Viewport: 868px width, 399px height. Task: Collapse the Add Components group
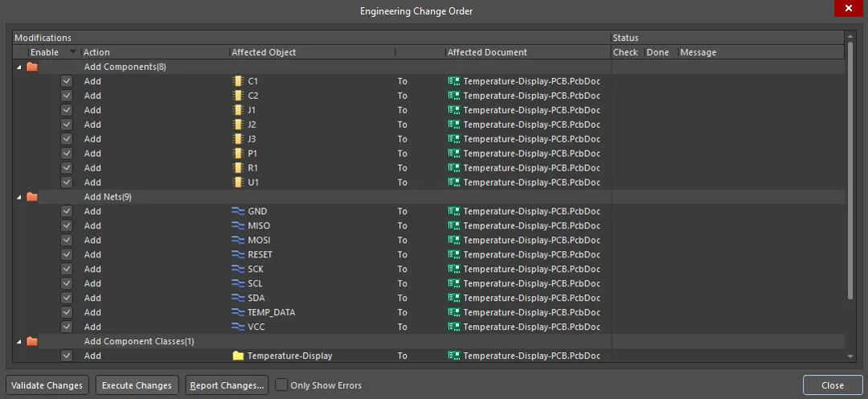(x=19, y=67)
